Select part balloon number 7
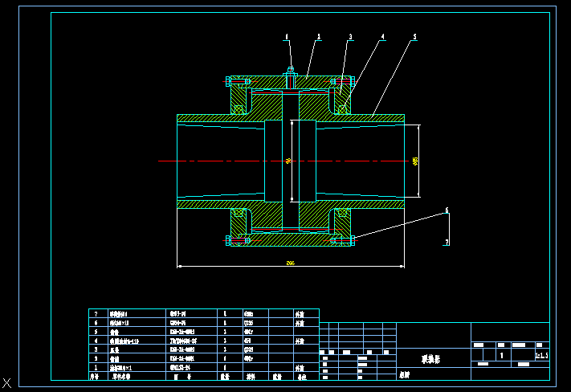Image resolution: width=571 pixels, height=392 pixels. [x=447, y=241]
